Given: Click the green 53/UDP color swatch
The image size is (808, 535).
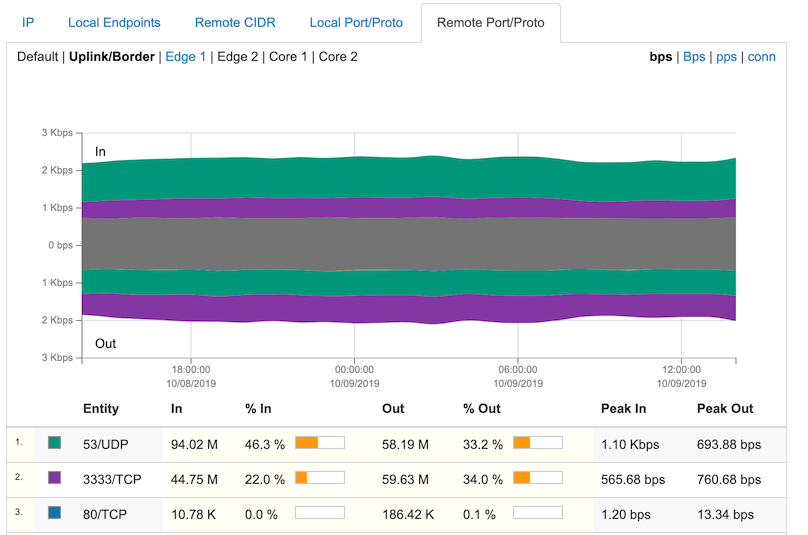Looking at the screenshot, I should pyautogui.click(x=55, y=442).
